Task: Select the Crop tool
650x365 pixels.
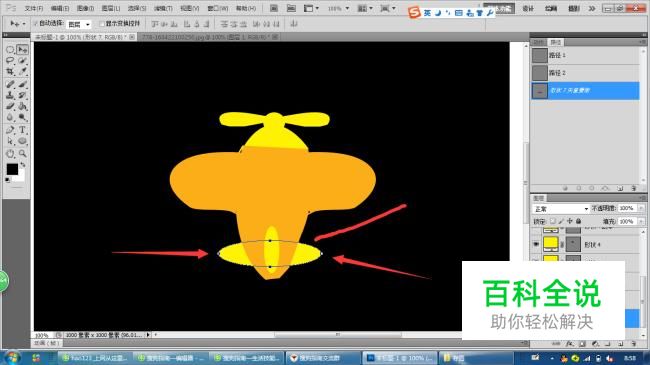Action: coord(10,72)
